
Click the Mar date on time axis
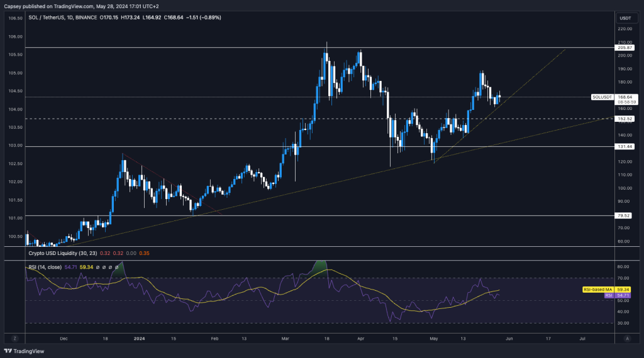pyautogui.click(x=286, y=339)
